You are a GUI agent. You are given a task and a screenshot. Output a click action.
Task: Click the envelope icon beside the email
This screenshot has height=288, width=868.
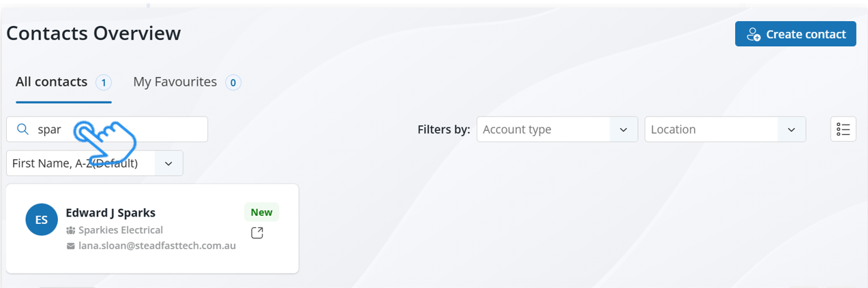click(70, 246)
